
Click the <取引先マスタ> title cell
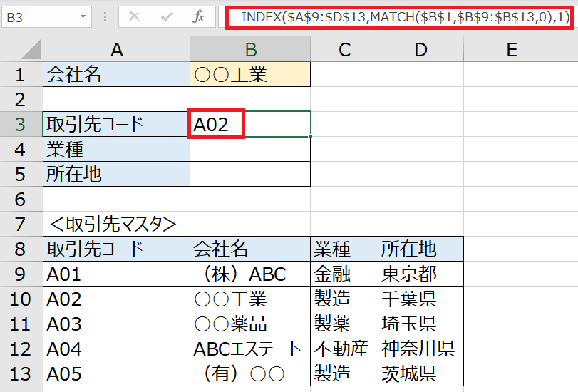(x=116, y=224)
